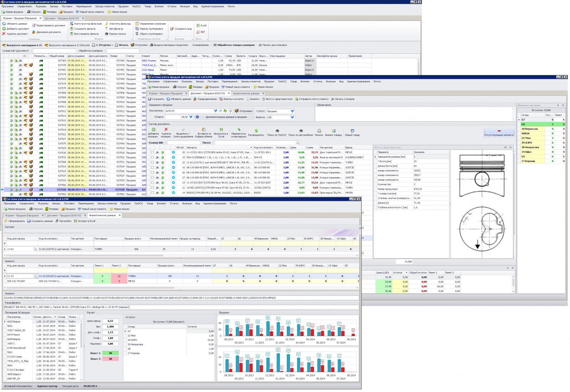Click Управление колонками in journal window

[x=150, y=24]
